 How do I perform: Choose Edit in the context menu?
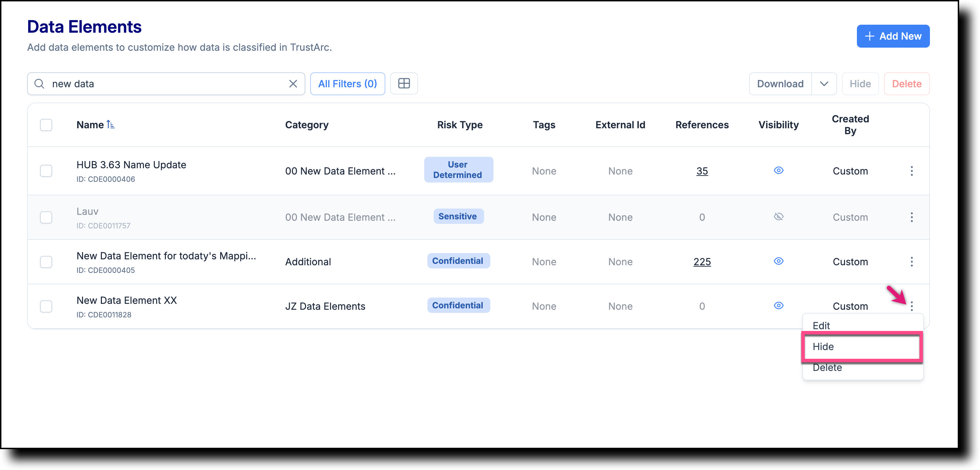[x=821, y=325]
